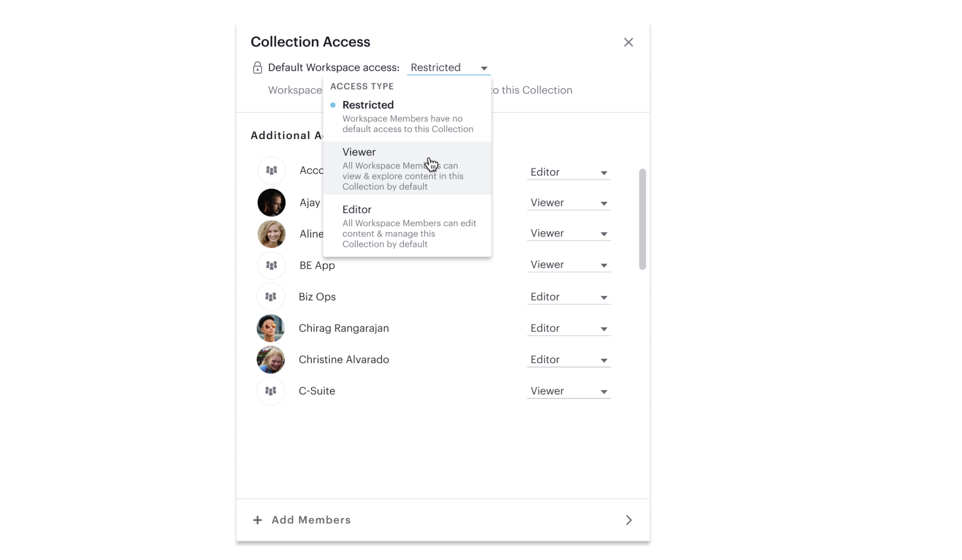Open Christine Alvarado's Editor dropdown

(569, 359)
